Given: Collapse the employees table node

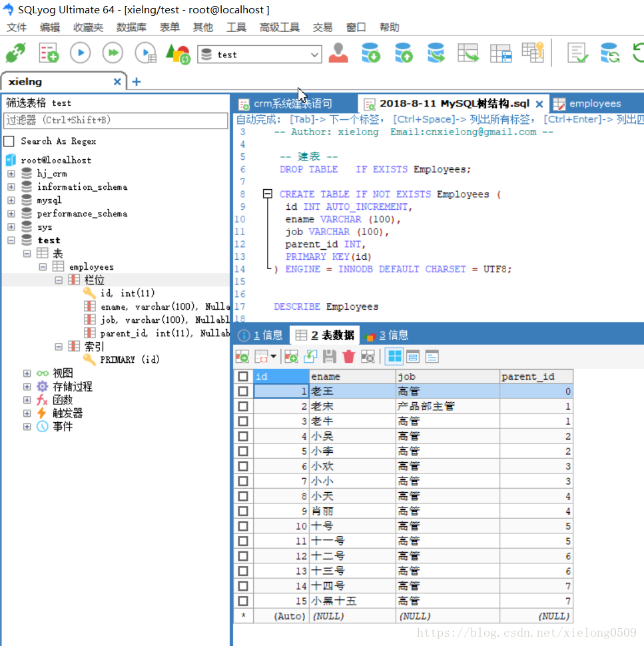Looking at the screenshot, I should 43,267.
